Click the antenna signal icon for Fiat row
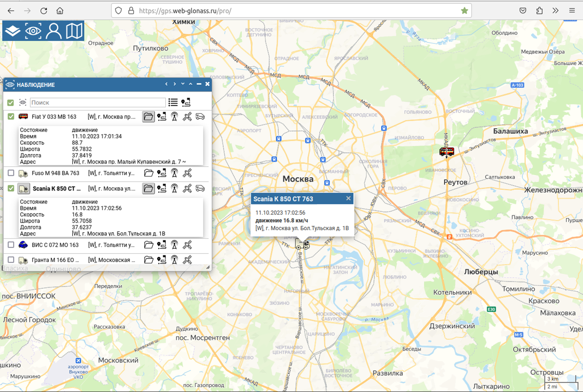583x392 pixels. coord(175,117)
